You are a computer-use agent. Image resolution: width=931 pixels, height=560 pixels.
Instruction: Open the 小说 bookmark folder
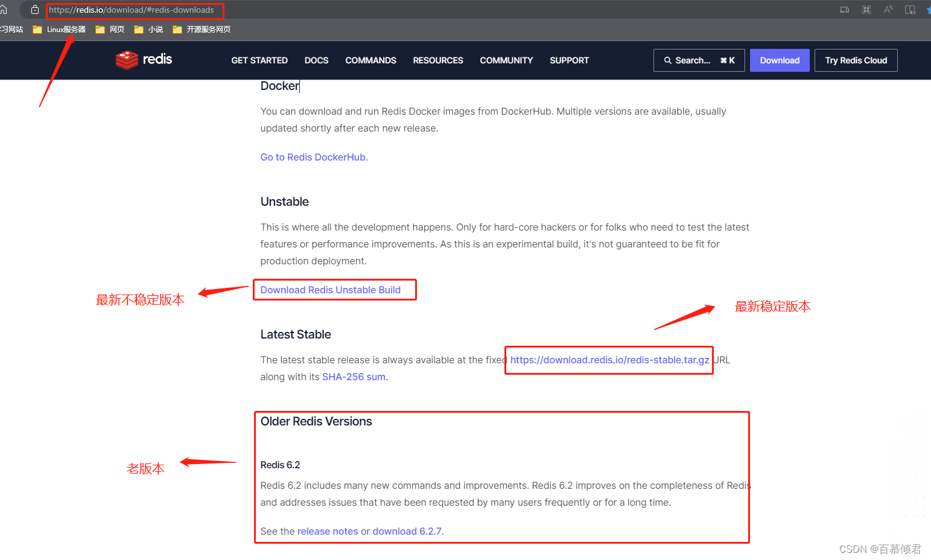tap(148, 30)
